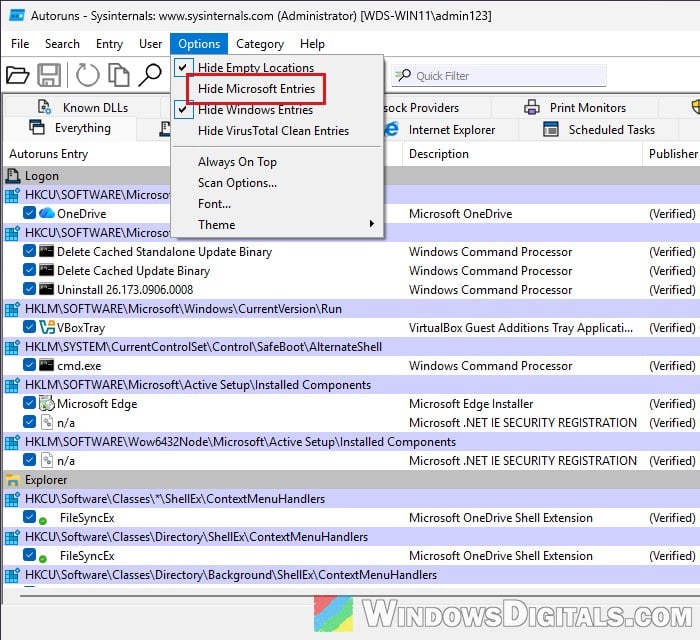Viewport: 700px width, 640px height.
Task: Switch to the Internet Explorer tab
Action: (x=451, y=129)
